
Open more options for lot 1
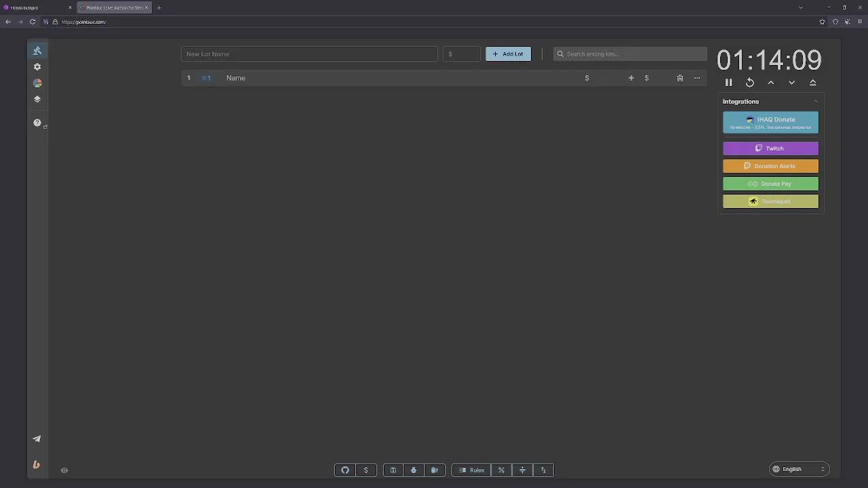(697, 78)
